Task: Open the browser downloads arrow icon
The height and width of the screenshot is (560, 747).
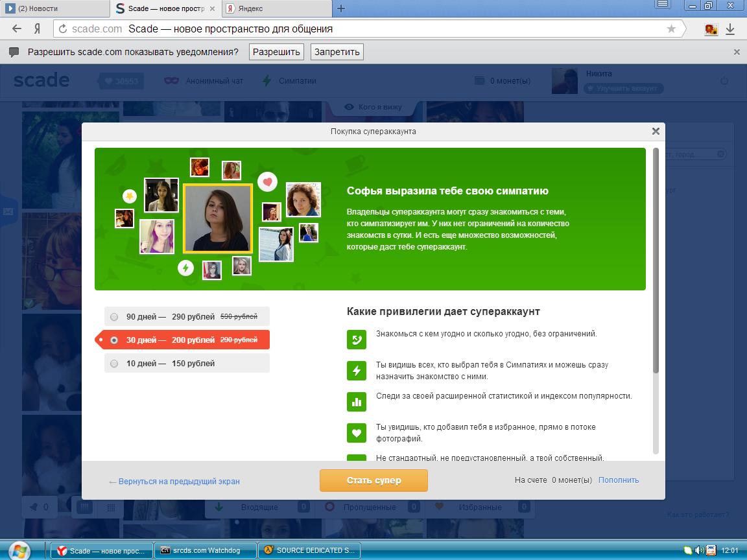Action: 730,29
